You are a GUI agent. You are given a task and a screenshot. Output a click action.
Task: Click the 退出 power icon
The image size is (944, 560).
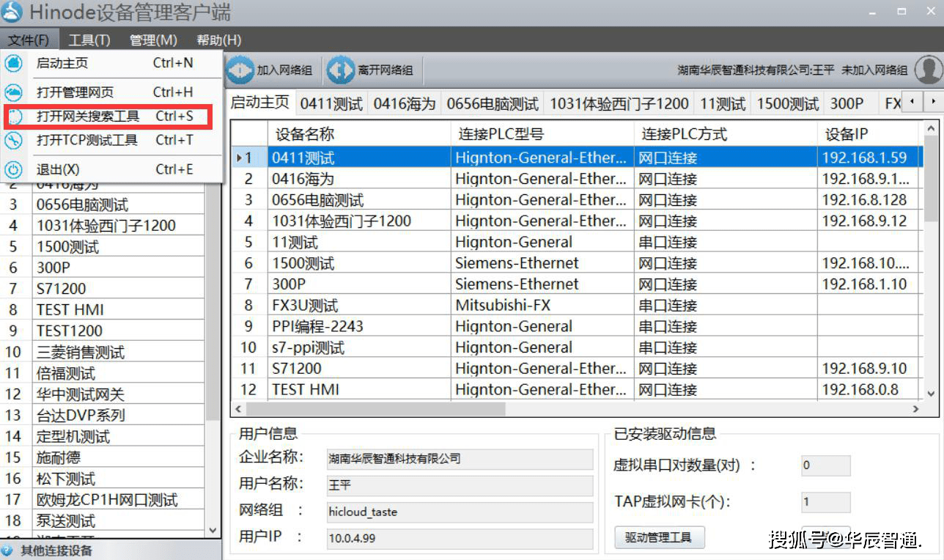[x=14, y=169]
